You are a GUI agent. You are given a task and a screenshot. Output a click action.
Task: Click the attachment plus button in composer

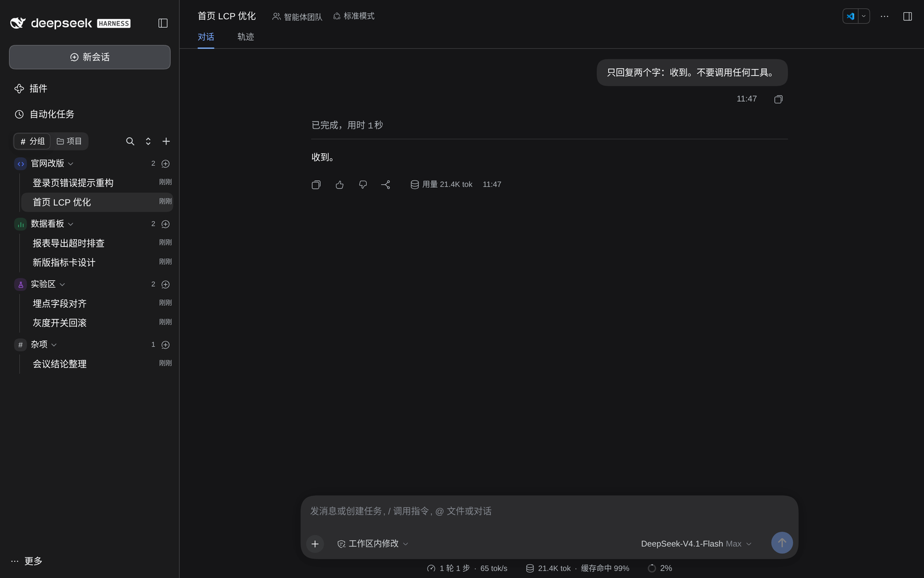pyautogui.click(x=315, y=544)
